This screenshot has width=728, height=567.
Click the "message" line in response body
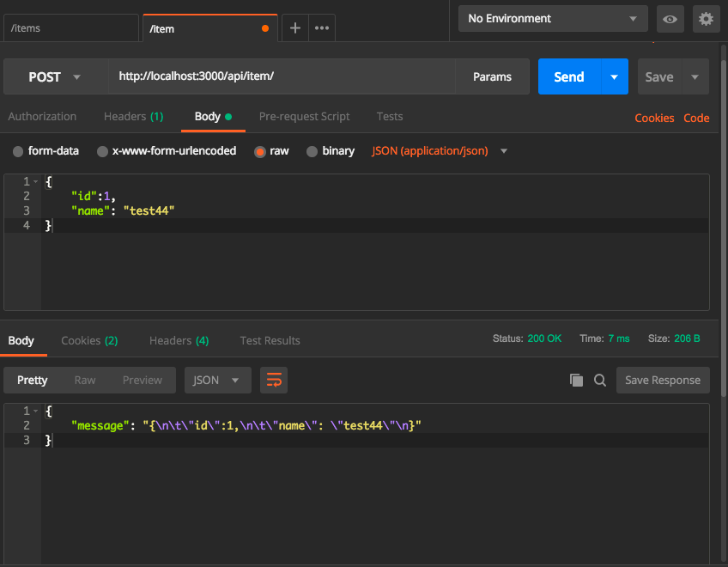click(246, 426)
